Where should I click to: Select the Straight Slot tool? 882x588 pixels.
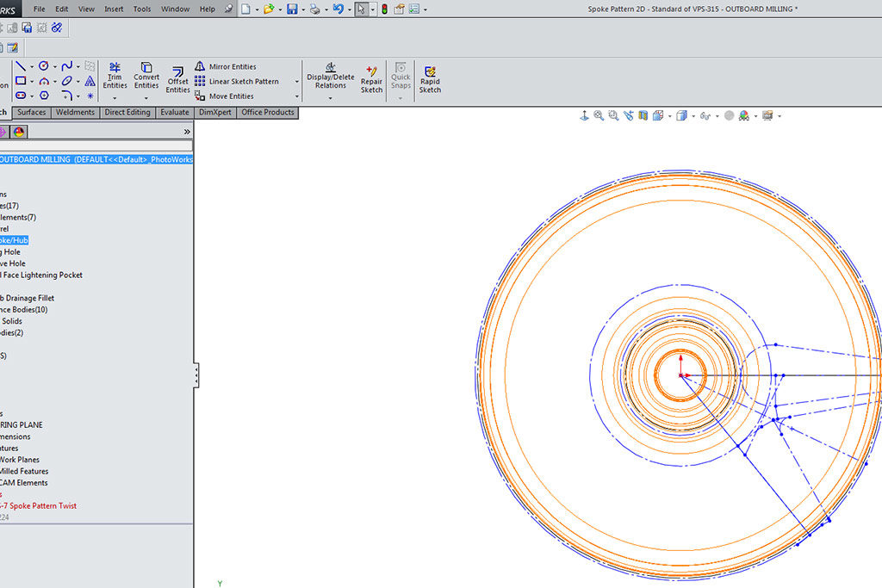click(21, 96)
